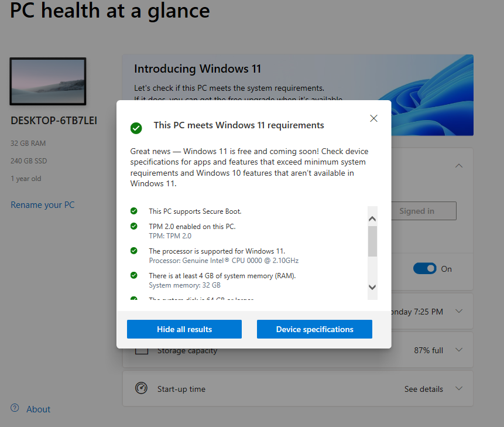Image resolution: width=504 pixels, height=427 pixels.
Task: Expand the Monday 7:25 PM row chevron
Action: coord(459,311)
